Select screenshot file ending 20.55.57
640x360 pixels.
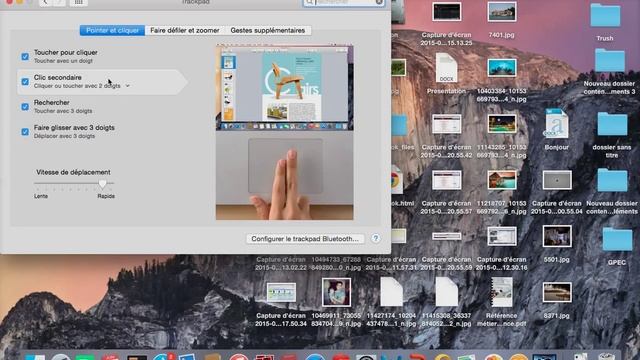447,180
